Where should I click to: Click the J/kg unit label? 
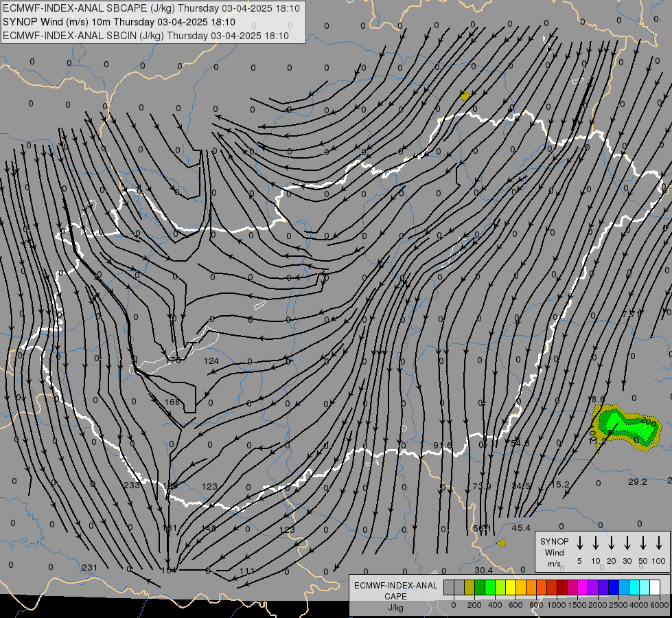coord(395,608)
